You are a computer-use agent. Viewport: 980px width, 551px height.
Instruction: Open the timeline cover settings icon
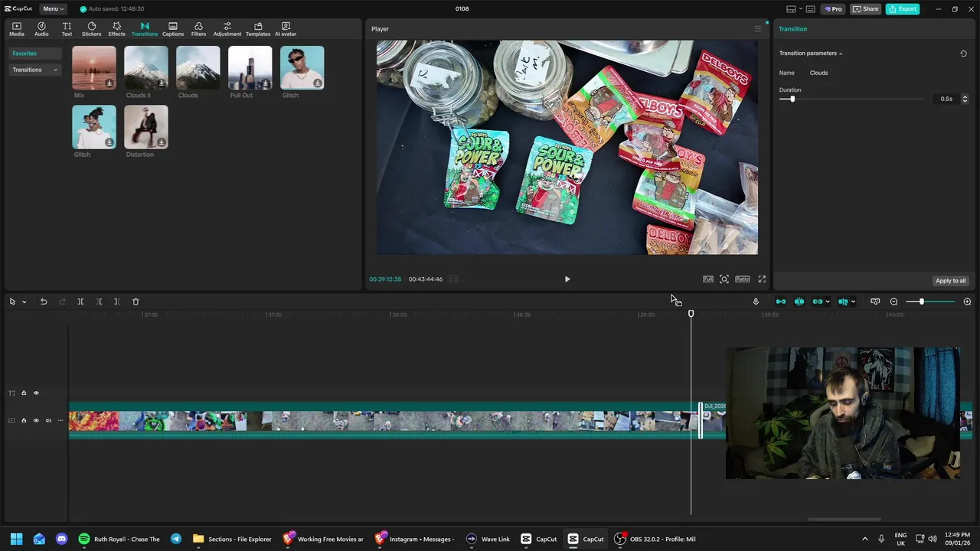pos(875,302)
